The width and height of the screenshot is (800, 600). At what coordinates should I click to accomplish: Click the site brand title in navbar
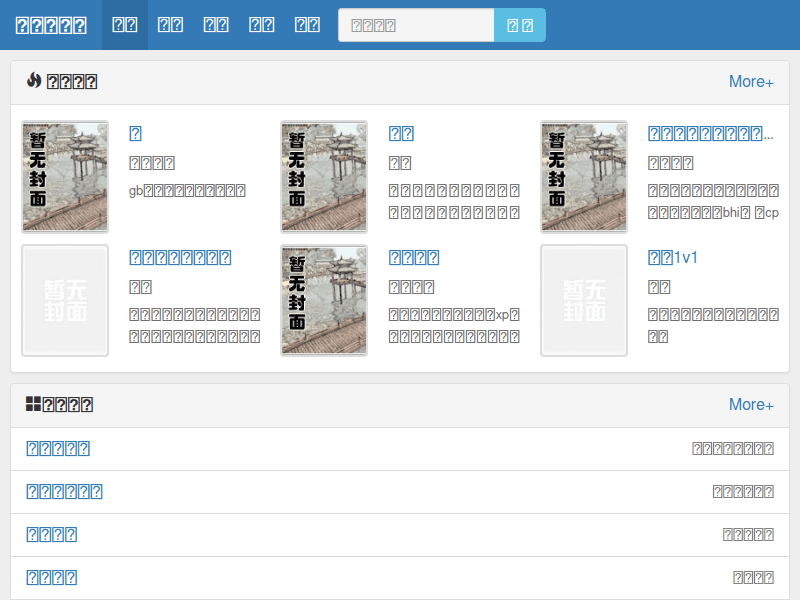[x=51, y=25]
